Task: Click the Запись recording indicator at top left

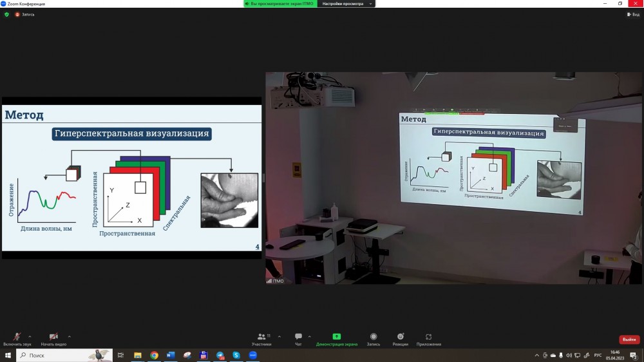Action: pyautogui.click(x=25, y=14)
